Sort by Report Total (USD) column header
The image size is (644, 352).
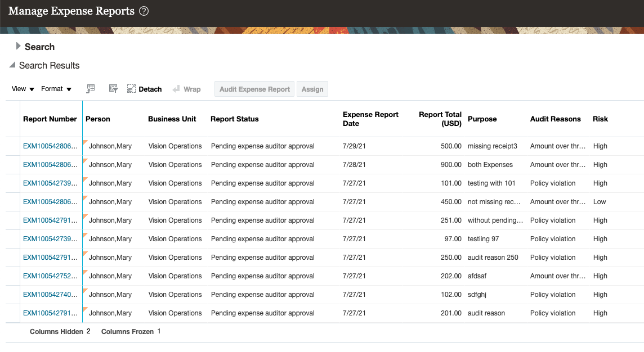440,119
